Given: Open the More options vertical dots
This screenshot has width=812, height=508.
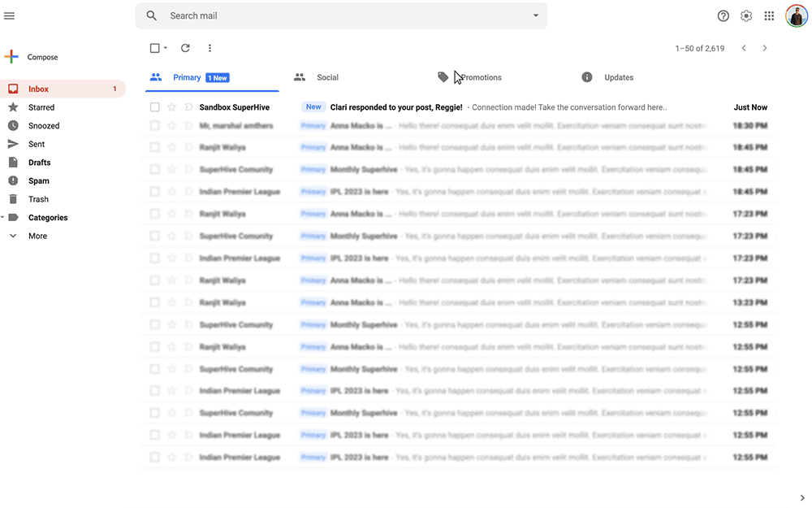Looking at the screenshot, I should click(x=209, y=48).
